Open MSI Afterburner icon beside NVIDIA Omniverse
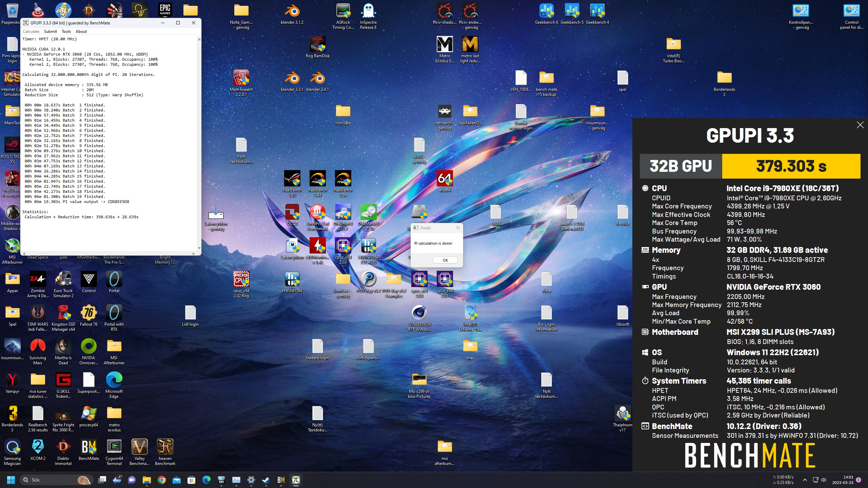 click(x=114, y=352)
